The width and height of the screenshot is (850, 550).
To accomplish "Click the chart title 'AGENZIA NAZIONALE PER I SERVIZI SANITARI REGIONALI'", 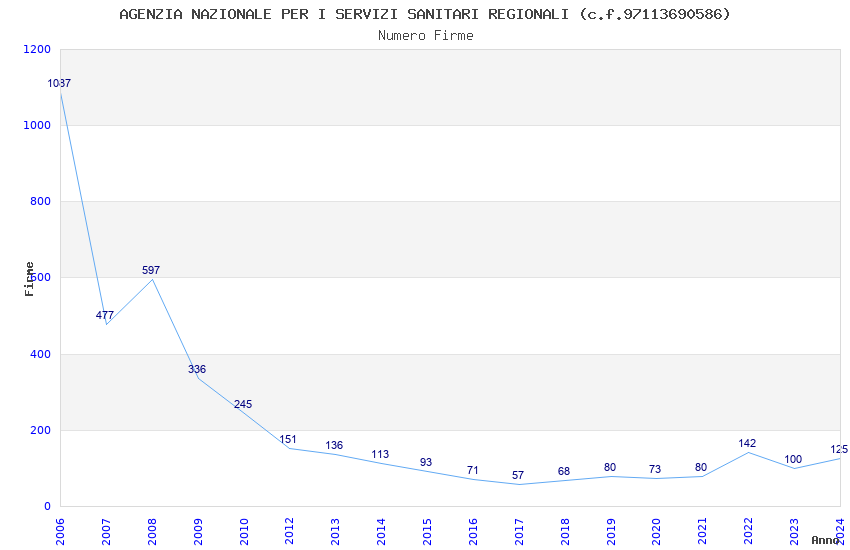I will [x=344, y=14].
